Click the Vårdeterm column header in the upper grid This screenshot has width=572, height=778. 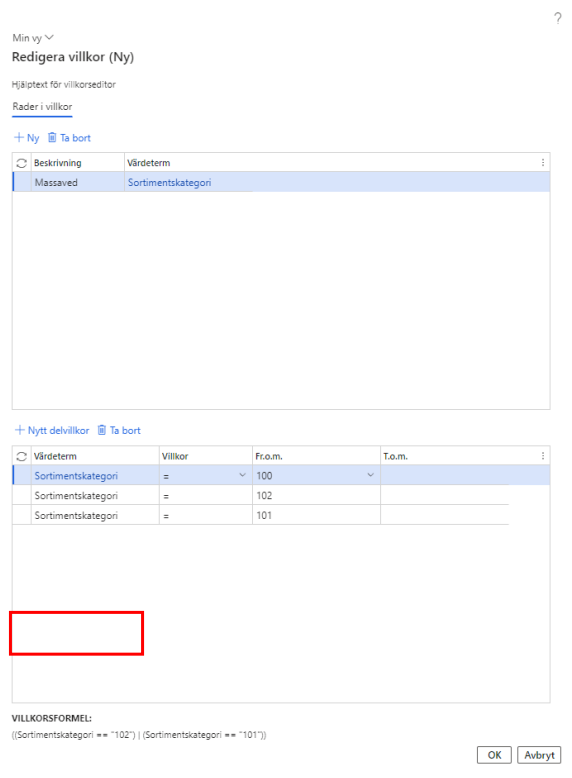pos(148,163)
